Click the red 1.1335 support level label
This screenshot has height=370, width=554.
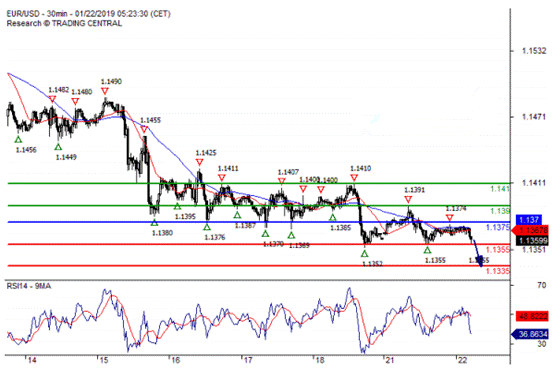498,271
